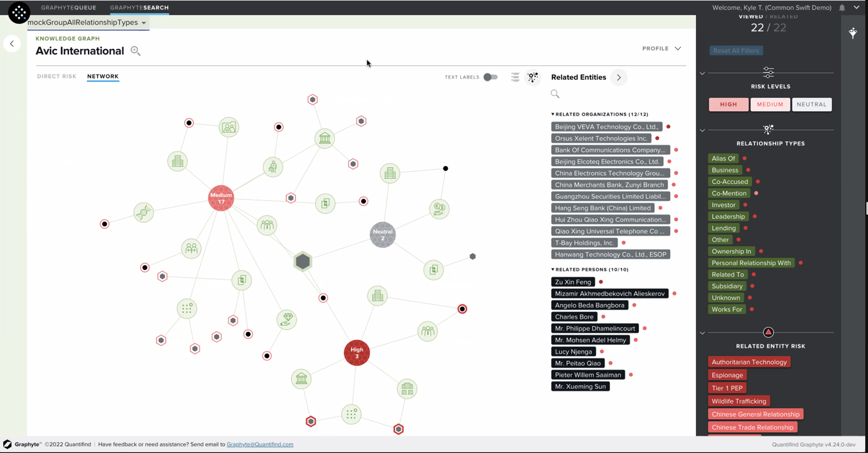Select person Charles Bore
Image resolution: width=868 pixels, height=453 pixels.
pyautogui.click(x=574, y=317)
